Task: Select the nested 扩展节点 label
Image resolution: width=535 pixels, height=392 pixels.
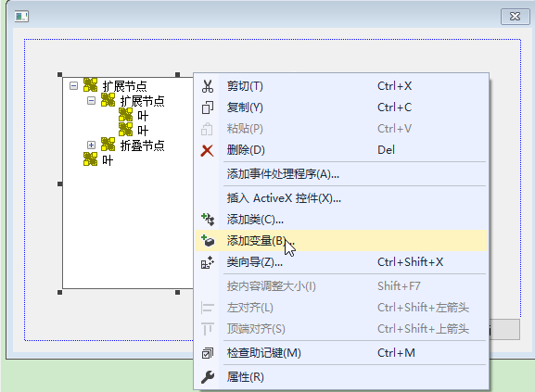Action: pyautogui.click(x=142, y=101)
